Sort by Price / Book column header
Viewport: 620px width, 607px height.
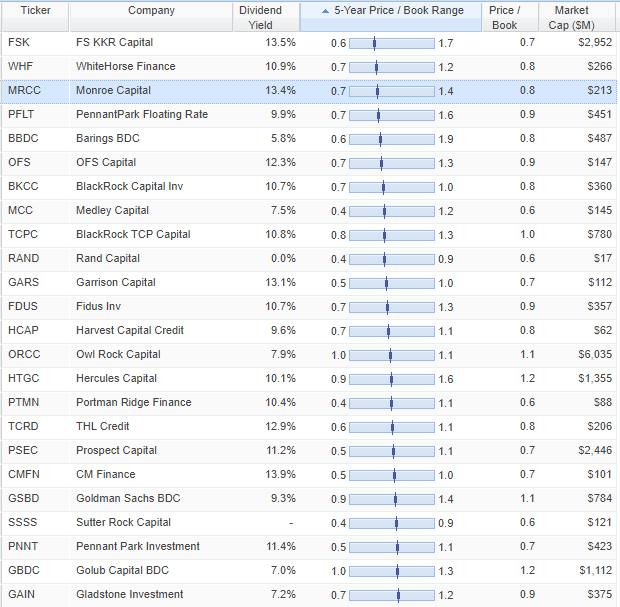[510, 17]
